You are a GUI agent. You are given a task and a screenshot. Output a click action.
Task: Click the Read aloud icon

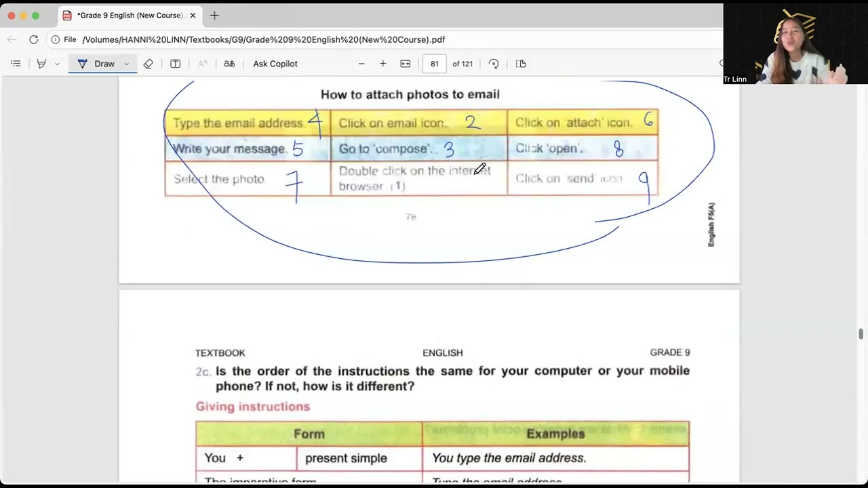click(x=202, y=64)
